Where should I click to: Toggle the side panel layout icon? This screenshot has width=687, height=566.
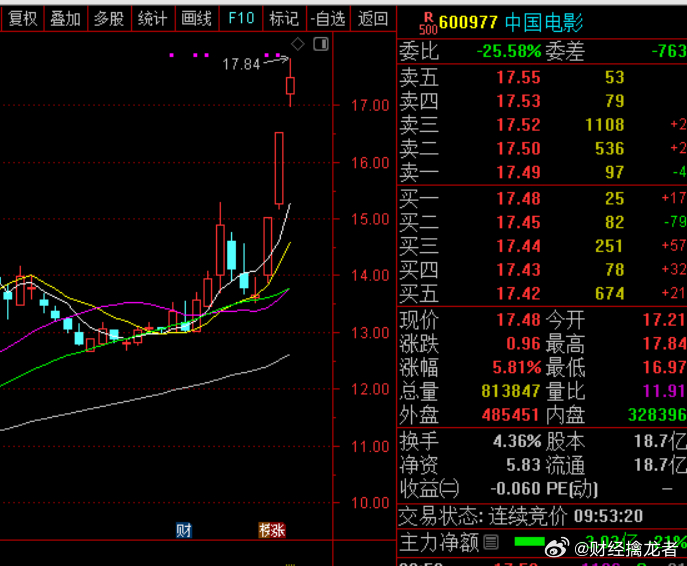coord(321,44)
